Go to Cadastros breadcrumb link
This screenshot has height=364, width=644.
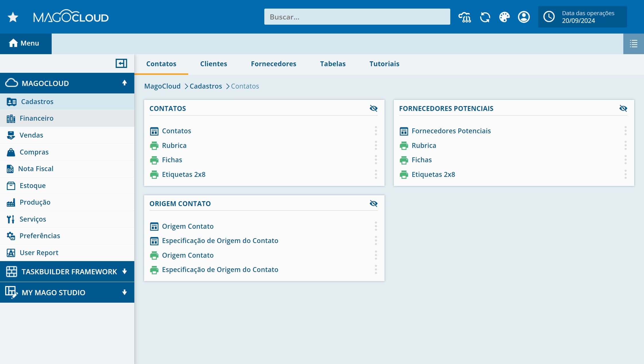[206, 86]
